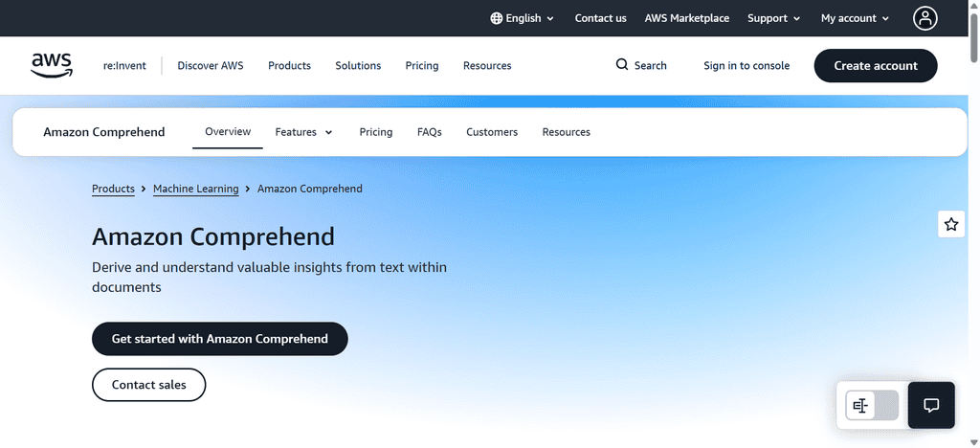Open the Customers tab
Image resolution: width=980 pixels, height=448 pixels.
(x=492, y=132)
